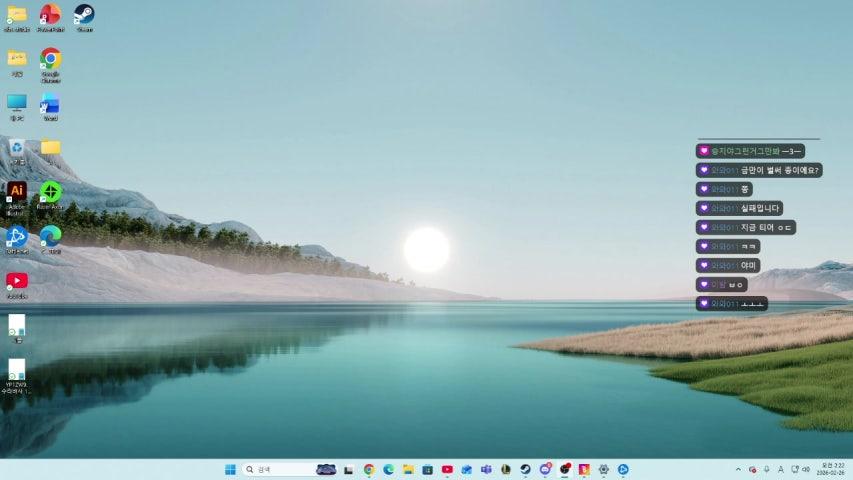Open the Microsoft Edge desktop shortcut
The height and width of the screenshot is (480, 853).
pos(50,236)
